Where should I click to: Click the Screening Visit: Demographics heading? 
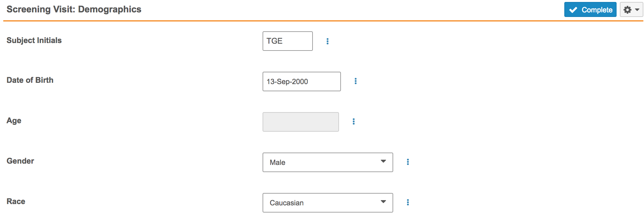click(74, 9)
